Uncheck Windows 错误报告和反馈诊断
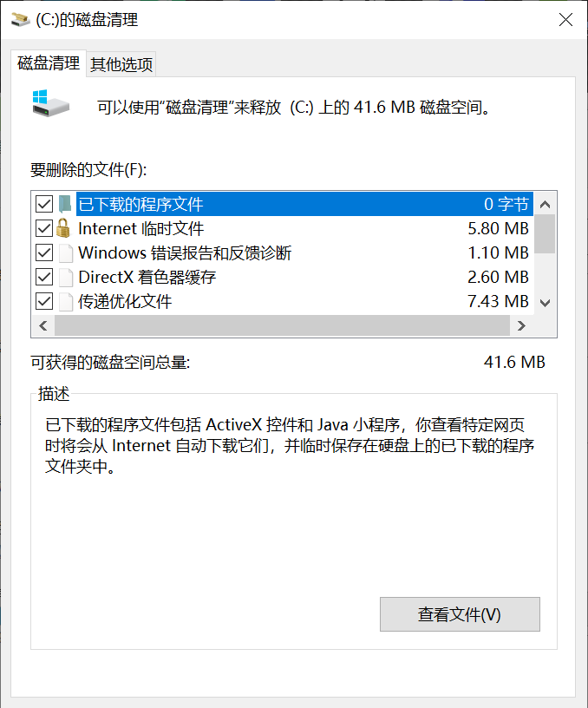Image resolution: width=588 pixels, height=708 pixels. tap(43, 252)
